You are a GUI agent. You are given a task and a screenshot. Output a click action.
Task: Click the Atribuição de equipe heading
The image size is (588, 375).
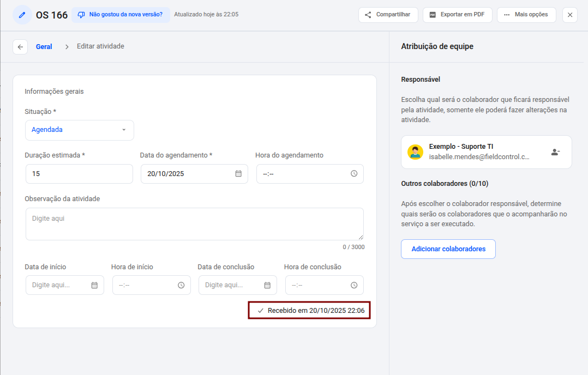pyautogui.click(x=437, y=46)
